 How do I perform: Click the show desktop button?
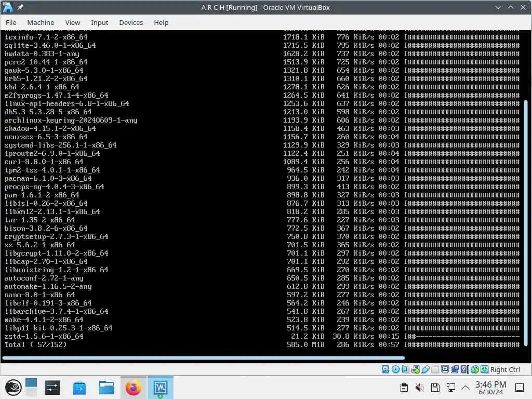[x=520, y=388]
